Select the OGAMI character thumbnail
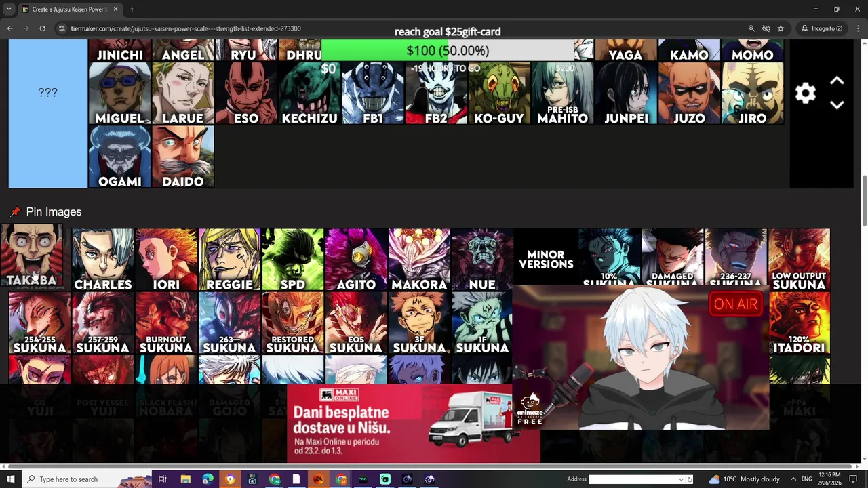868x488 pixels. (x=119, y=157)
